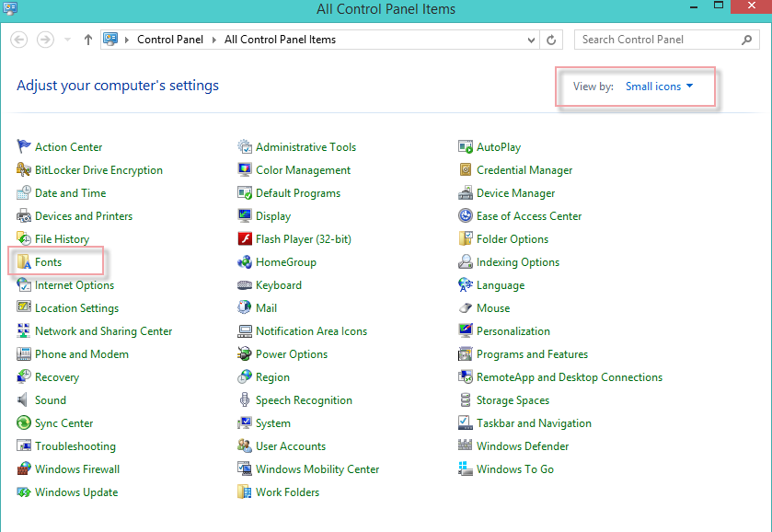This screenshot has height=532, width=772.
Task: Open the Notification Area Icons link
Action: (311, 331)
